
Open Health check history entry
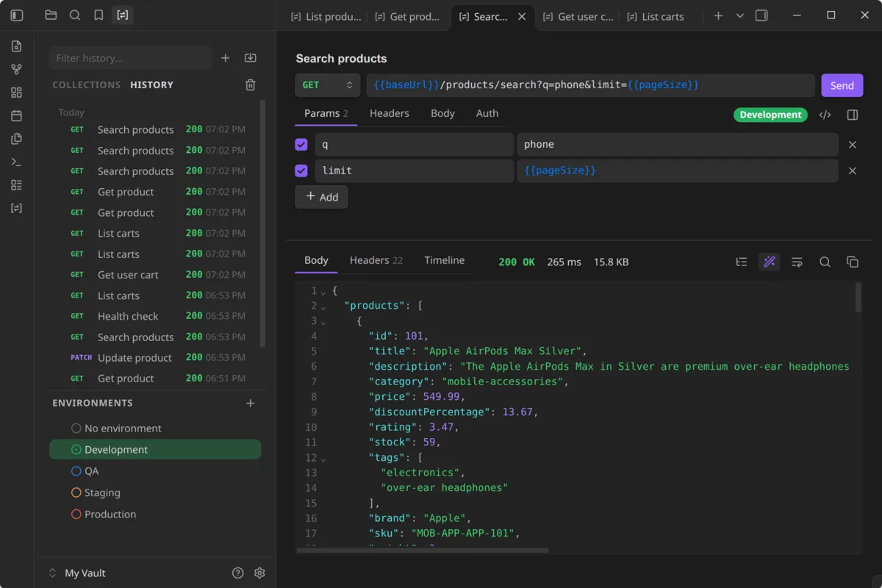(x=155, y=316)
